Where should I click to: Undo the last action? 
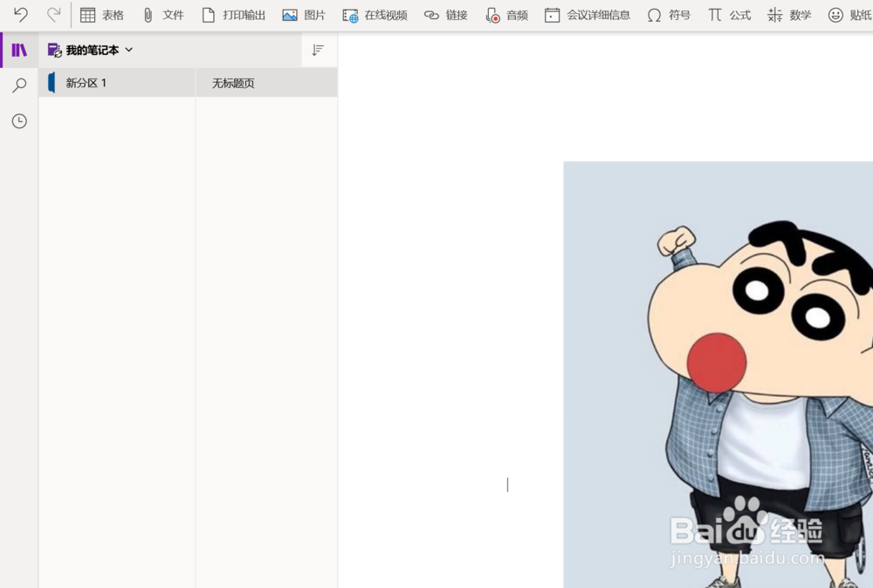[x=21, y=15]
